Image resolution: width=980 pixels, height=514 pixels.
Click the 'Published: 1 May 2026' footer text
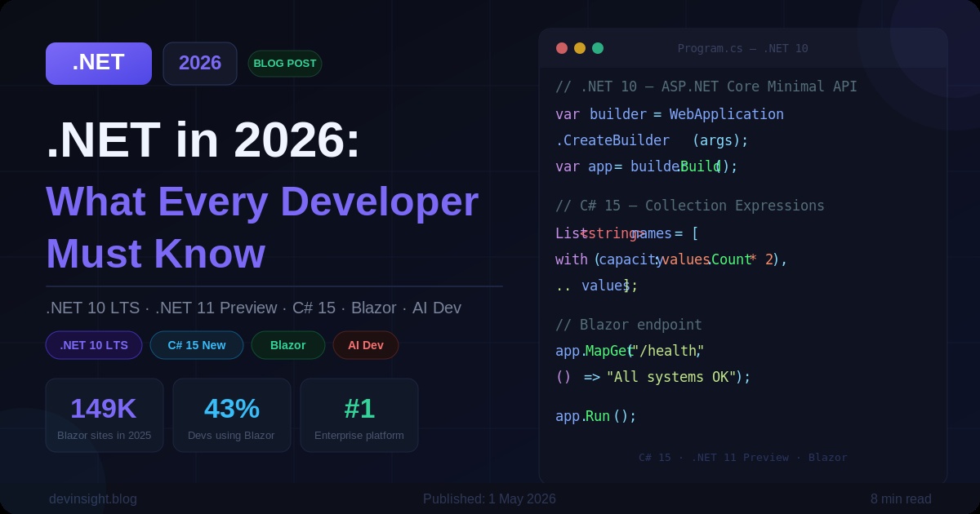coord(489,498)
